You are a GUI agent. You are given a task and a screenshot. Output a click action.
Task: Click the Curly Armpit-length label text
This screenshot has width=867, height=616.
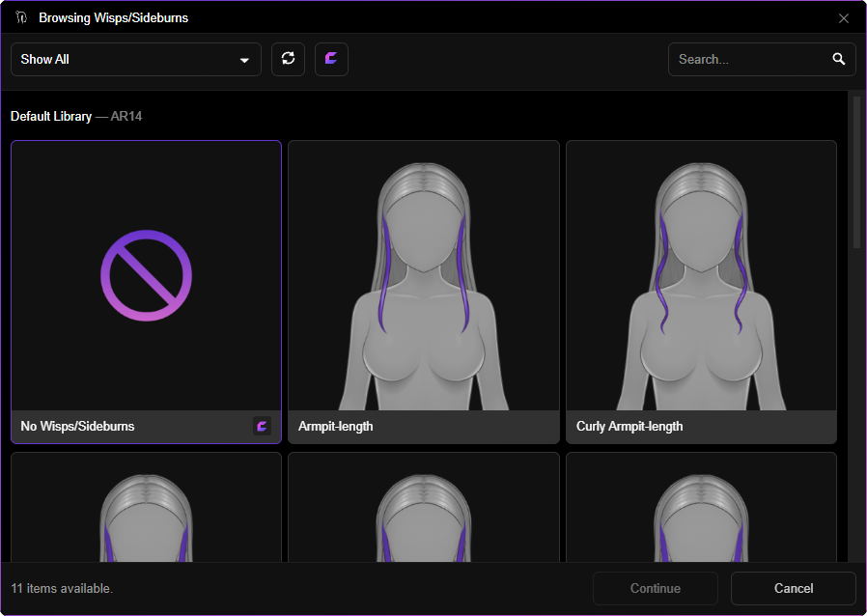click(629, 427)
